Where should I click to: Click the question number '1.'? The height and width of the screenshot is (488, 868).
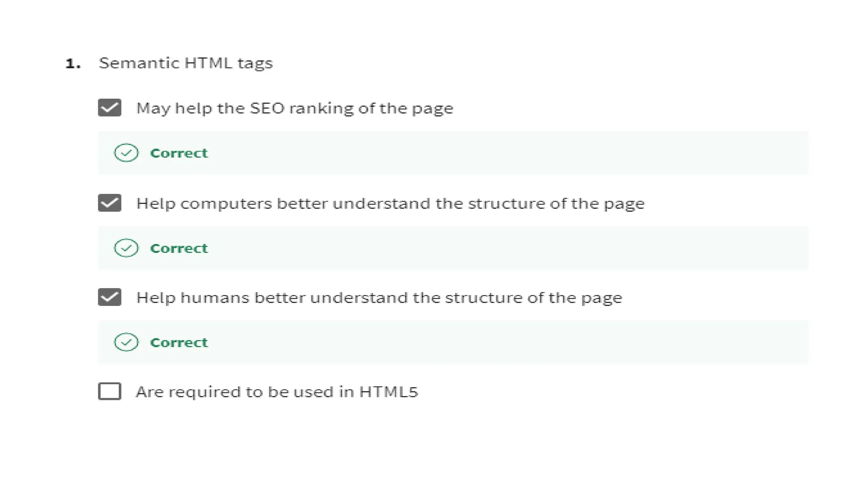click(73, 64)
